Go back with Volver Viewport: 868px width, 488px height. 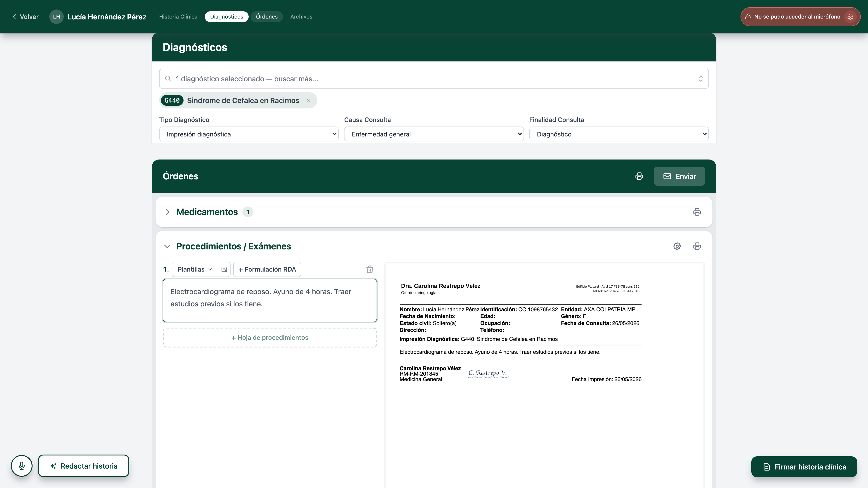click(x=25, y=16)
